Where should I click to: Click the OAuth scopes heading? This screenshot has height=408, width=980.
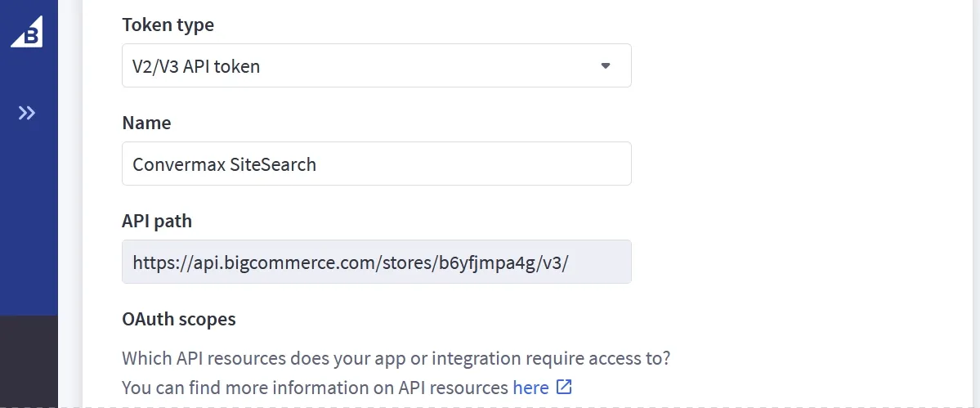point(178,319)
